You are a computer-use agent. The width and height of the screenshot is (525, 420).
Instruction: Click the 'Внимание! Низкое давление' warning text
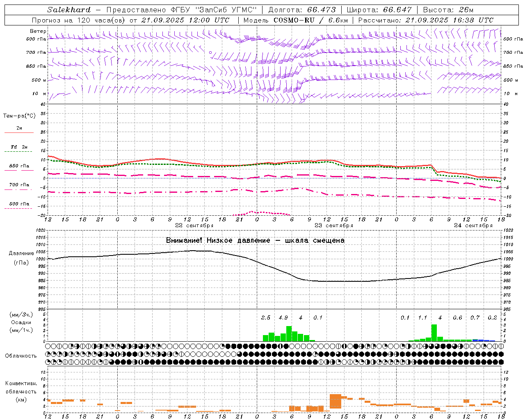click(218, 240)
